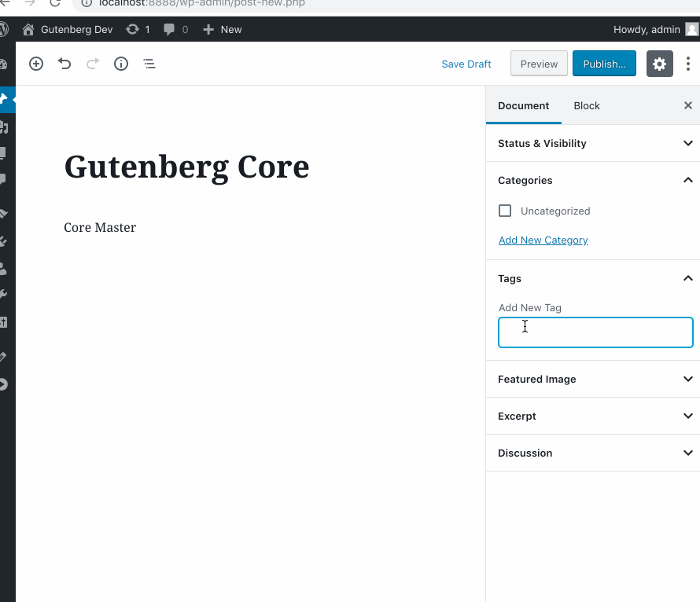
Task: Expand the Discussion panel
Action: tap(592, 453)
